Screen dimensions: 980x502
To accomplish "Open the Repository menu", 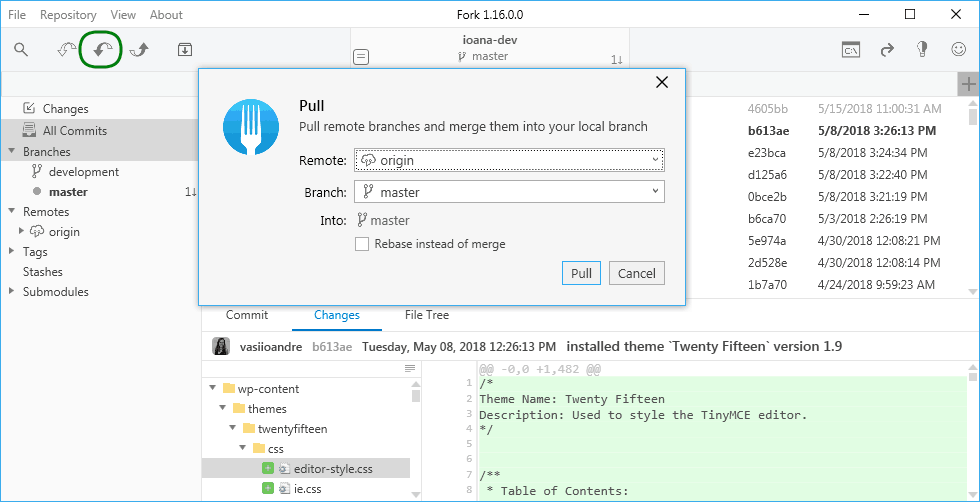I will click(x=68, y=14).
